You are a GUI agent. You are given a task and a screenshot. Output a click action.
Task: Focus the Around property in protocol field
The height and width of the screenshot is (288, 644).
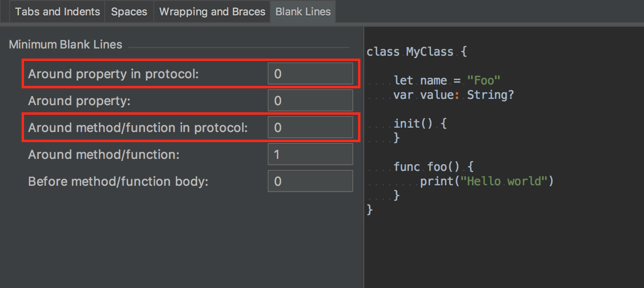[310, 74]
